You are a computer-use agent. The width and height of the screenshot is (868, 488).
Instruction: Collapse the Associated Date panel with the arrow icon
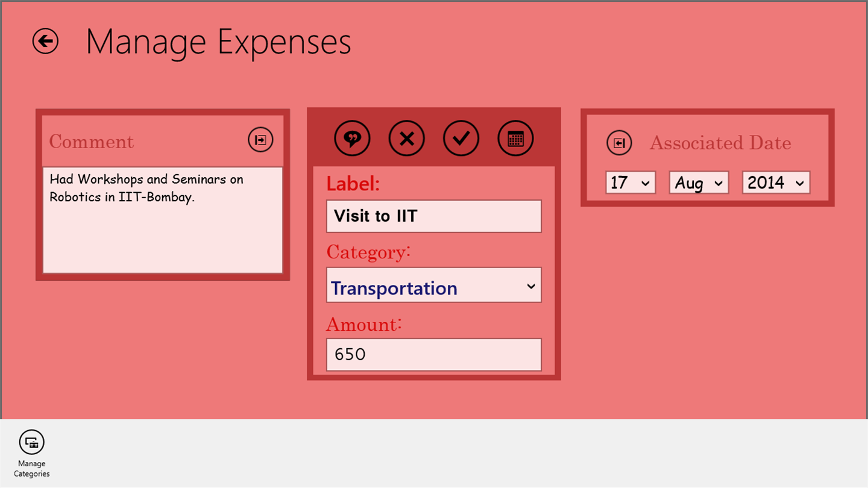[619, 143]
